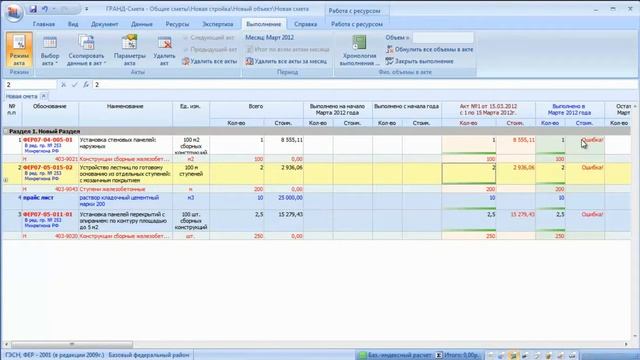Click resource code 403-9021
Viewport: 640px width, 360px height.
[66, 159]
